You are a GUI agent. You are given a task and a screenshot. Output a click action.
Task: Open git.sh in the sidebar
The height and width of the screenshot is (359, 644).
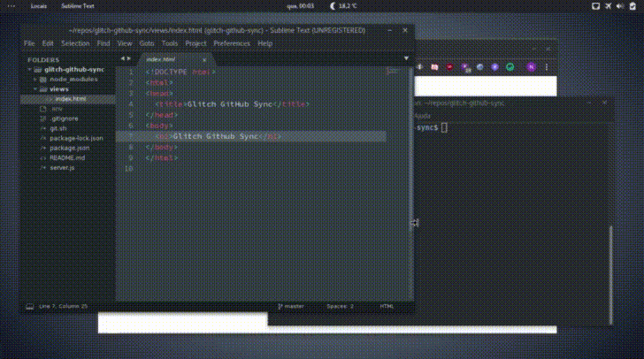[57, 128]
